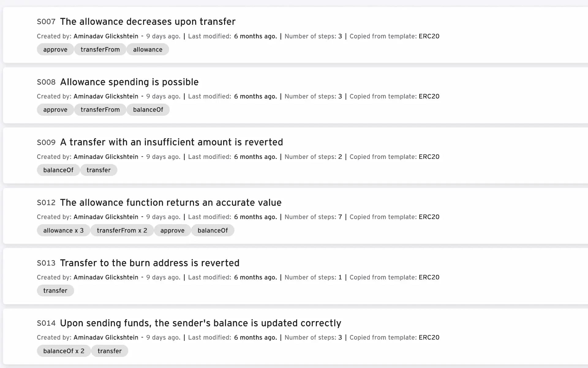This screenshot has width=588, height=368.
Task: Click the "balanceOf x 2" tag
Action: (64, 351)
